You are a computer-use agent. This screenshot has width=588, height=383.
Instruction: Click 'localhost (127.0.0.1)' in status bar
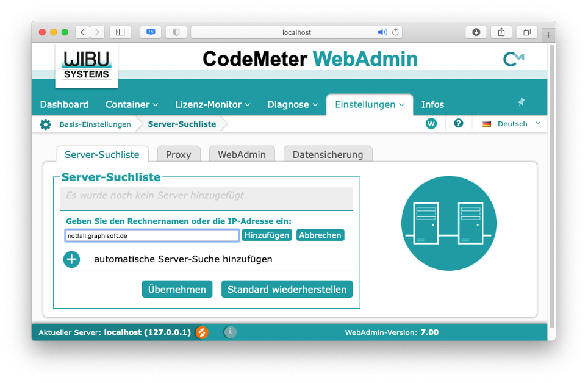(x=148, y=332)
